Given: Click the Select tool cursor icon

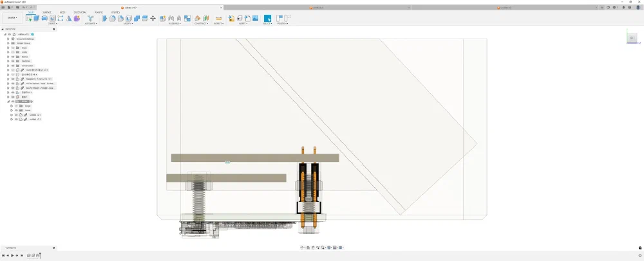Looking at the screenshot, I should [267, 19].
